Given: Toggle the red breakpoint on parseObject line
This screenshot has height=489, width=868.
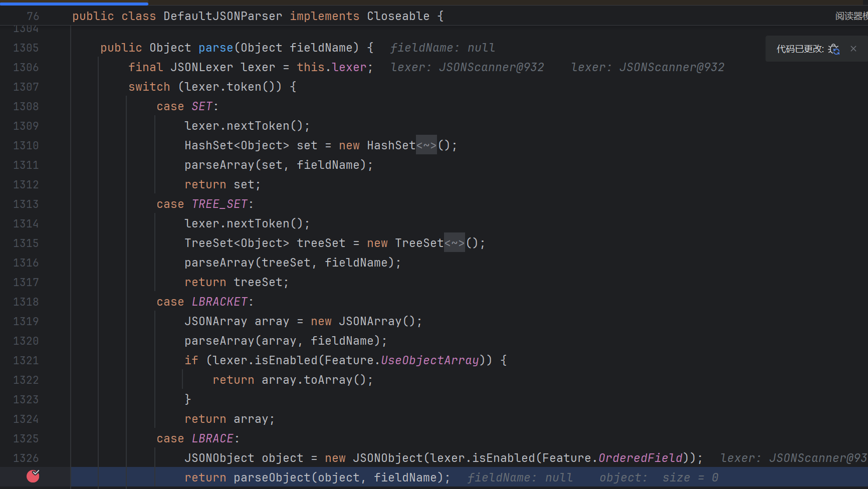Looking at the screenshot, I should (33, 476).
